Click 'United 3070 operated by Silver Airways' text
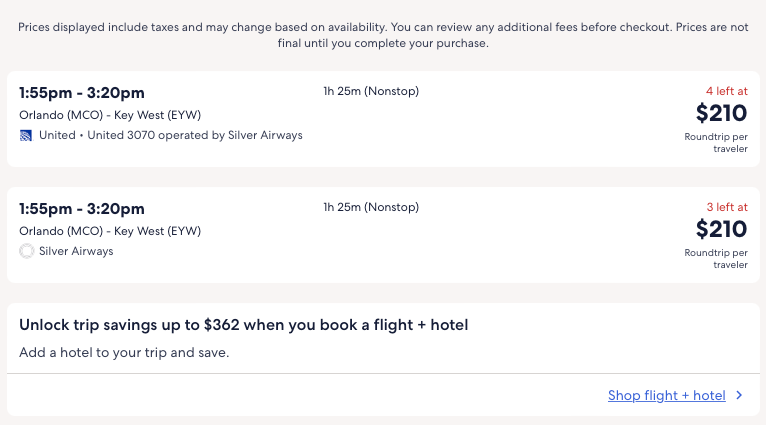Viewport: 766px width, 425px height. click(x=195, y=135)
